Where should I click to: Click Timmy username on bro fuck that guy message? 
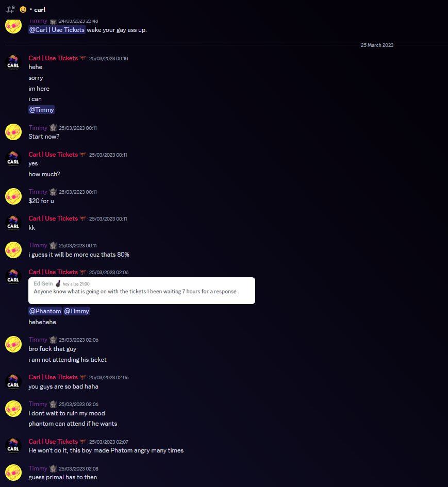38,340
